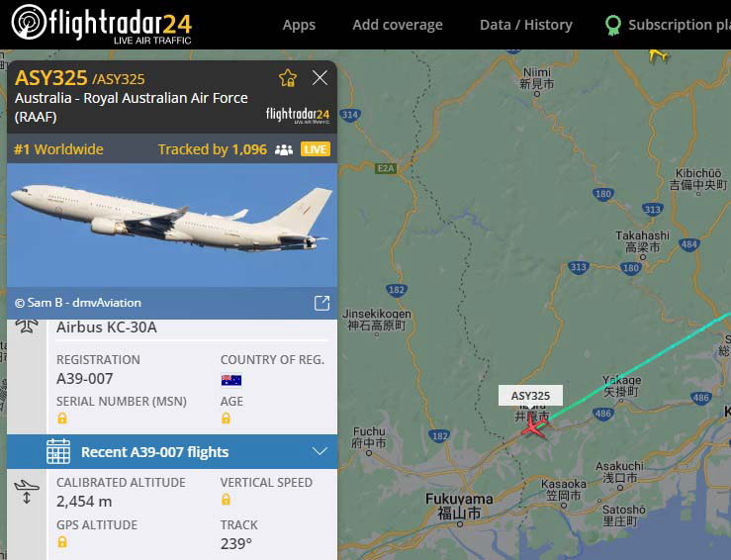The image size is (731, 560).
Task: Open Subscription plans link
Action: tap(668, 25)
